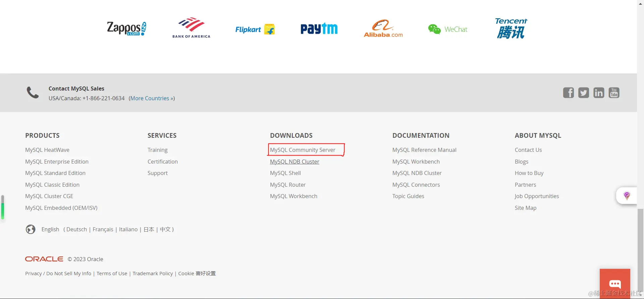Open Privacy / Do Not Sell My Info
Image resolution: width=644 pixels, height=299 pixels.
pyautogui.click(x=58, y=274)
